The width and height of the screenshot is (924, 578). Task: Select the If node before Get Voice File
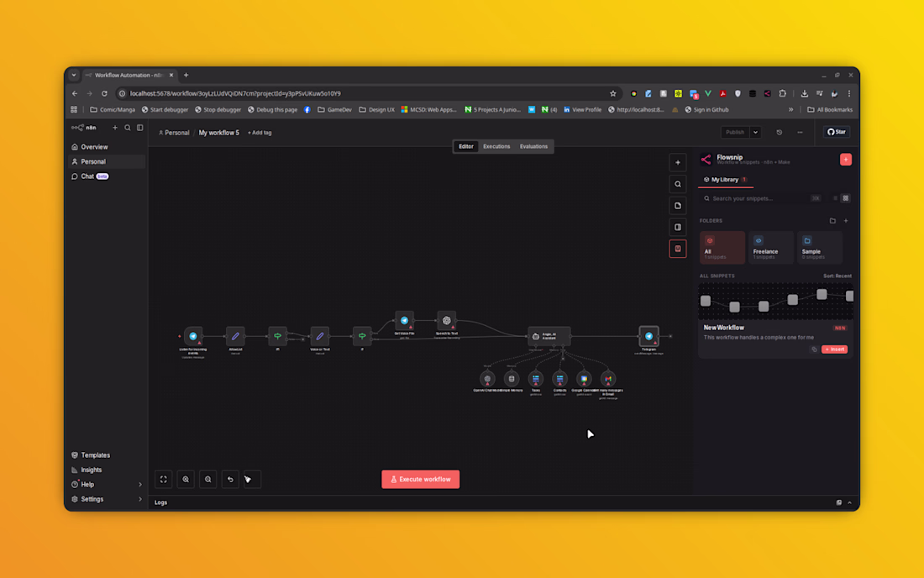362,336
